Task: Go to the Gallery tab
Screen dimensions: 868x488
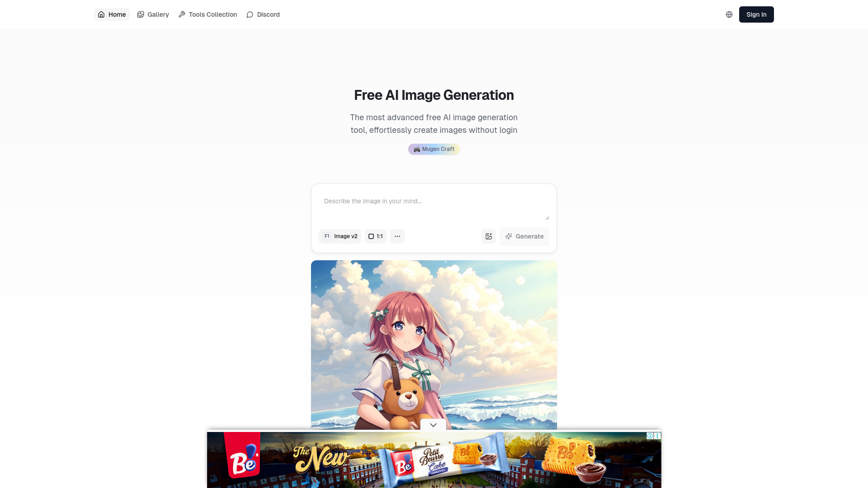Action: (x=153, y=14)
